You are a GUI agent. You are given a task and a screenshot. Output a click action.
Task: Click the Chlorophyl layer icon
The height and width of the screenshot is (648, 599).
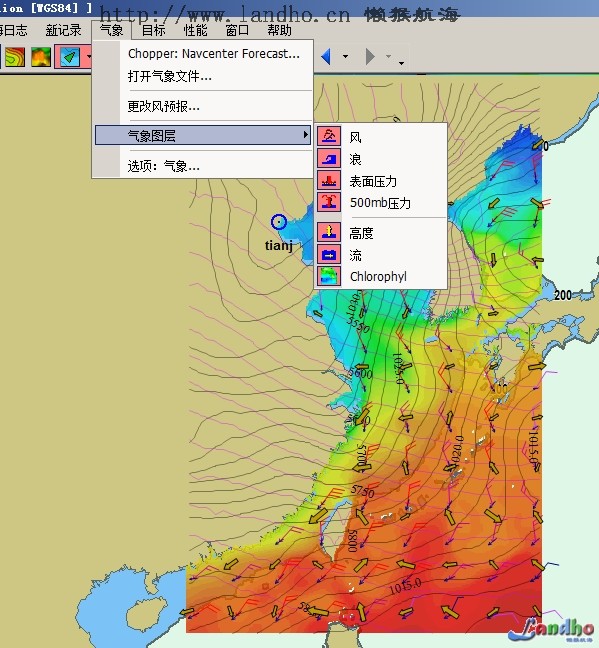click(x=329, y=276)
